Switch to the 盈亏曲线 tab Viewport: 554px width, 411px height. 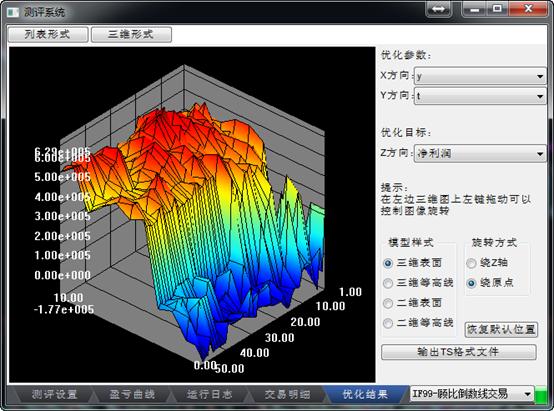point(132,394)
